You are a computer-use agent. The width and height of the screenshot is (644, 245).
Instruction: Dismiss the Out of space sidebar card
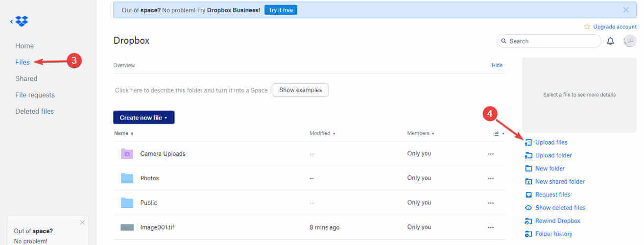pyautogui.click(x=82, y=222)
